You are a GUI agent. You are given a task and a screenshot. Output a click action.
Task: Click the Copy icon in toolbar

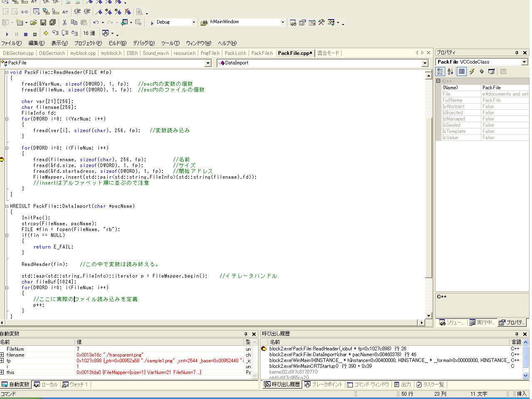(74, 22)
